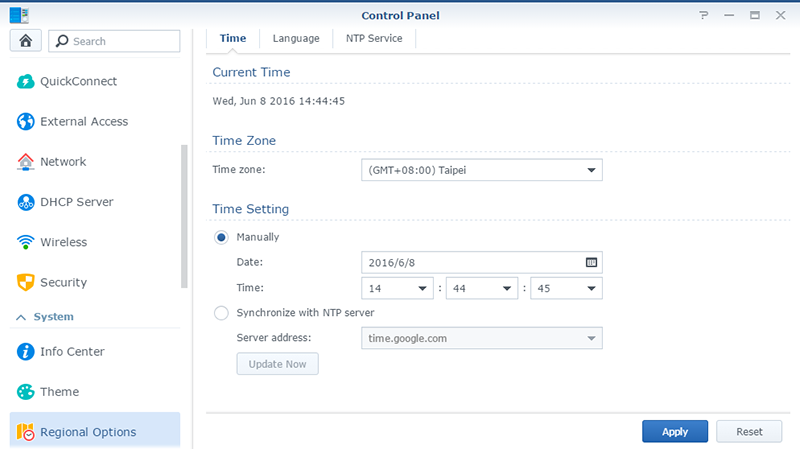Screen dimensions: 800x449
Task: Click the Info Center icon
Action: coord(26,352)
